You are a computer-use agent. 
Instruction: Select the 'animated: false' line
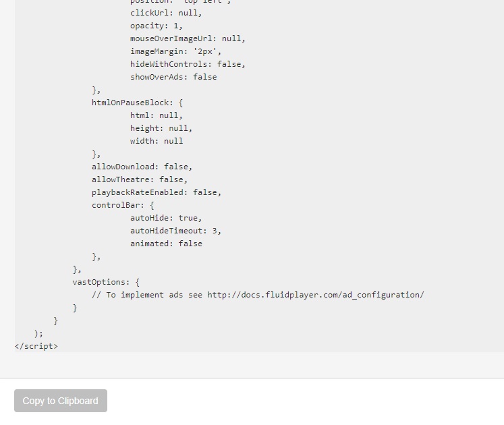(x=166, y=244)
